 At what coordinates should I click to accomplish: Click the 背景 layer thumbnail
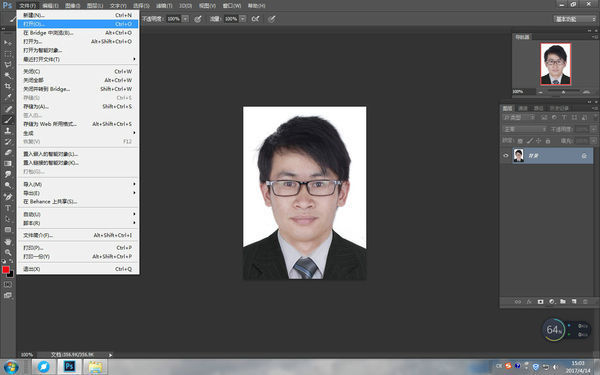(x=518, y=156)
